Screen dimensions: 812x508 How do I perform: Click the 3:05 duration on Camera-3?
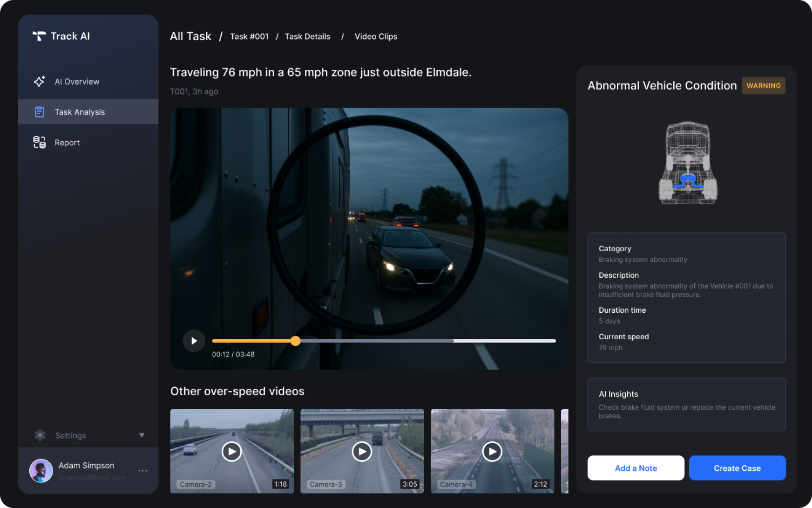[x=410, y=484]
